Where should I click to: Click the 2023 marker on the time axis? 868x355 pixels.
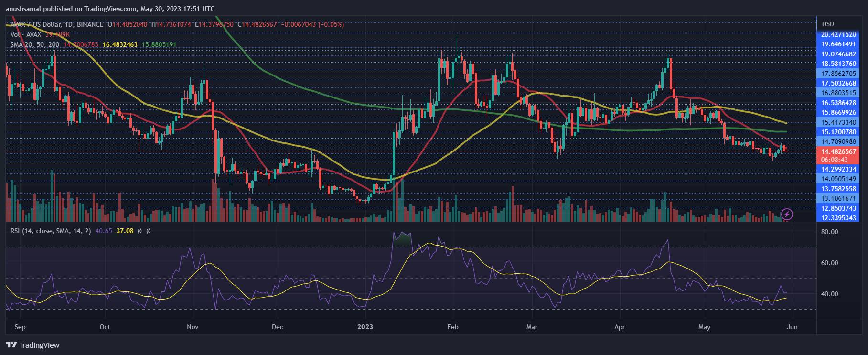point(365,327)
